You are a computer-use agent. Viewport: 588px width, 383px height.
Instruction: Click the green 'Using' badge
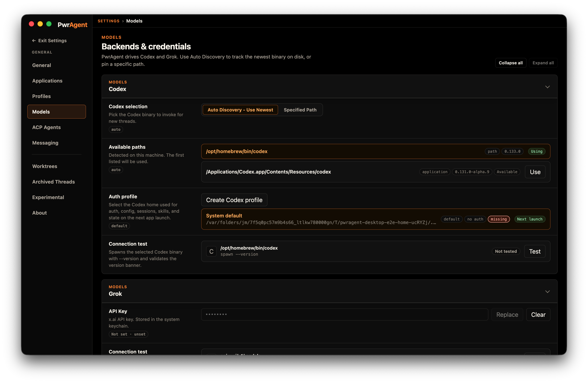coord(537,152)
